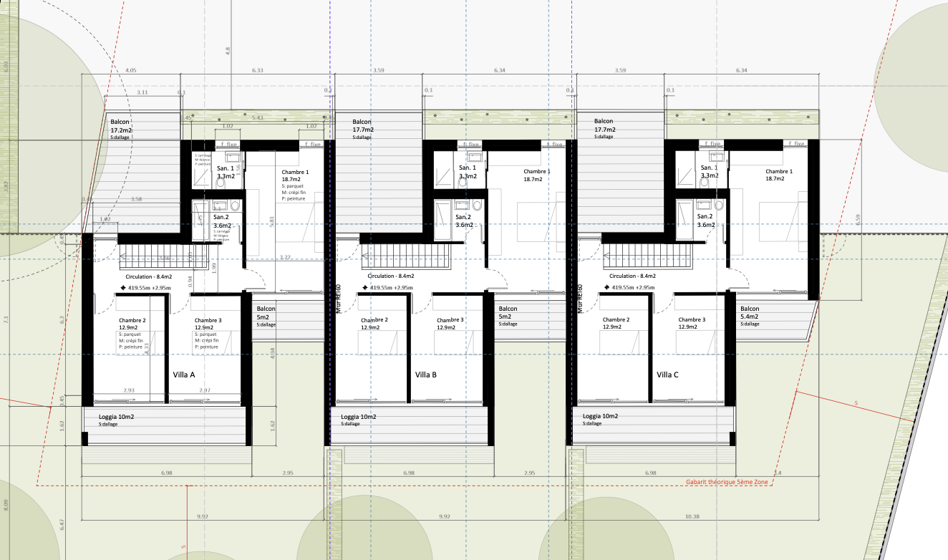
Task: Click "Chambre 1" label in Villa B
Action: [x=537, y=172]
